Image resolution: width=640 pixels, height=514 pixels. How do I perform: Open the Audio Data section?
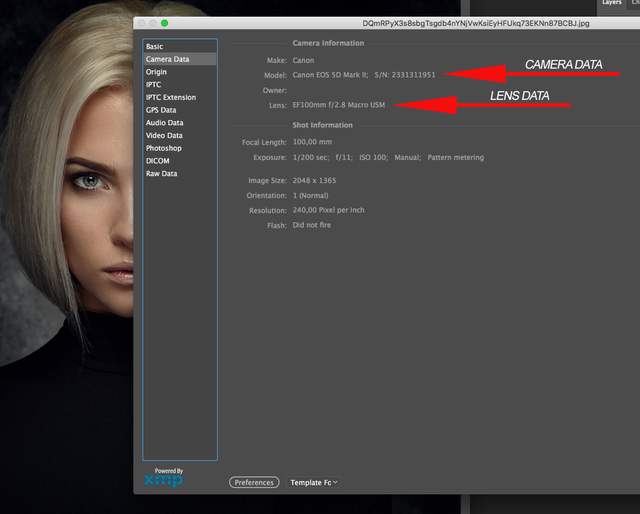click(180, 122)
